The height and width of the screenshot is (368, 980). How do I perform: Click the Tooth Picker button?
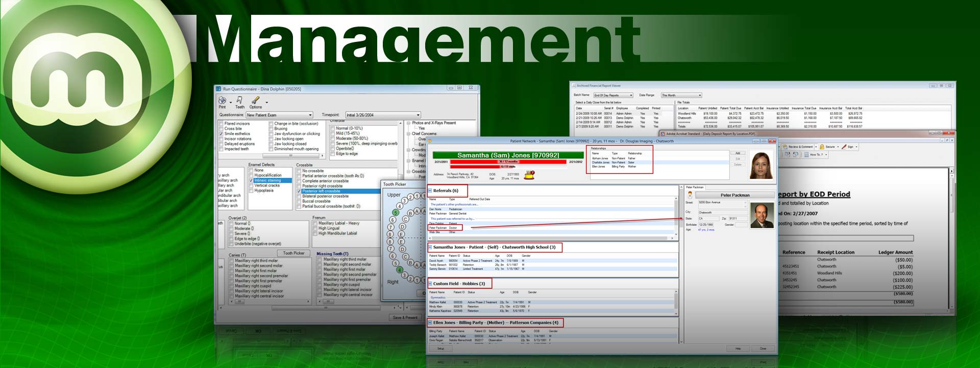tap(293, 253)
